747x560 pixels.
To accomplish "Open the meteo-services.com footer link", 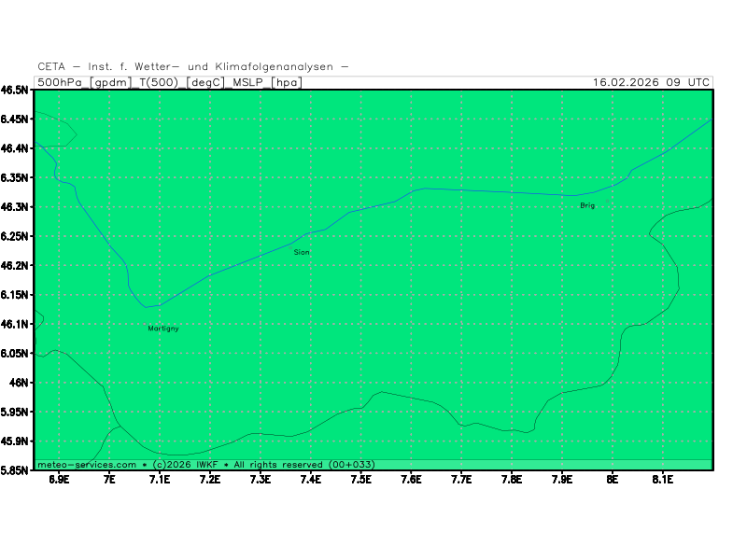I will point(87,464).
